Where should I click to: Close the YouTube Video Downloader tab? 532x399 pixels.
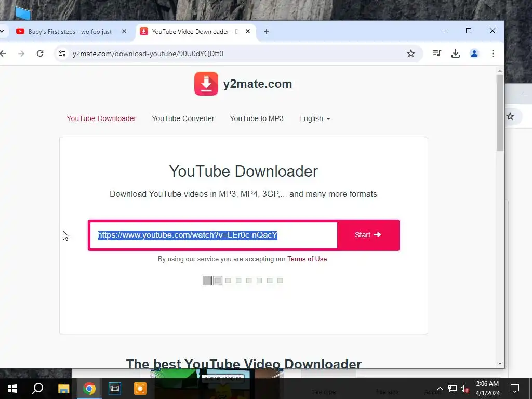[x=248, y=31]
